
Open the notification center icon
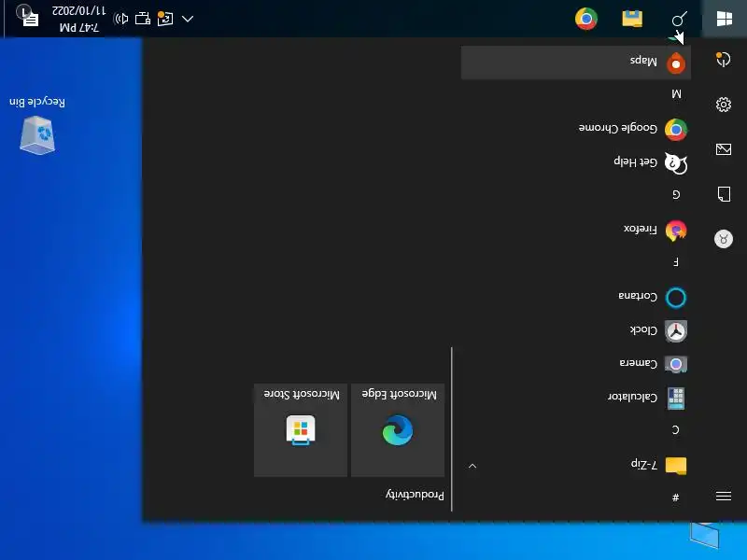pyautogui.click(x=30, y=18)
